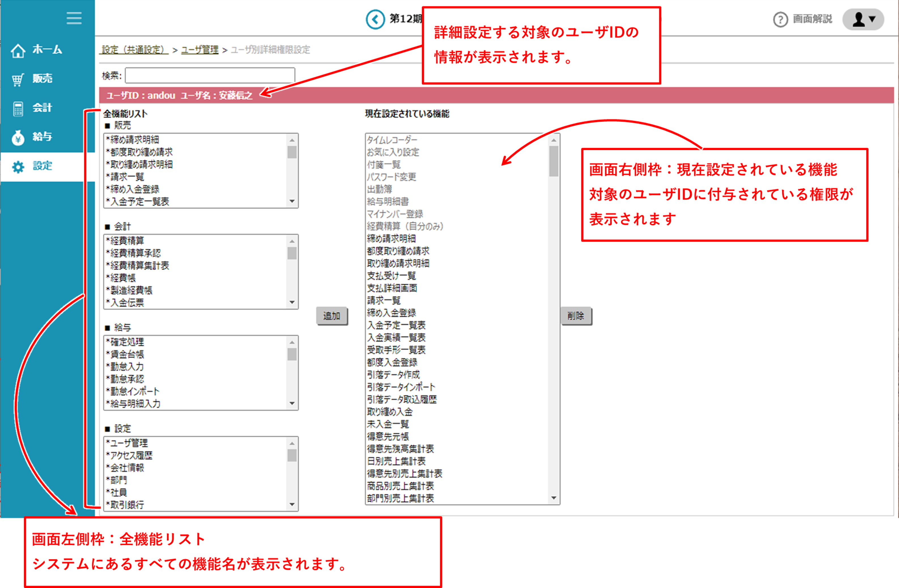The image size is (899, 588).
Task: Select *勤怠インポート in 給与 list
Action: (x=195, y=392)
